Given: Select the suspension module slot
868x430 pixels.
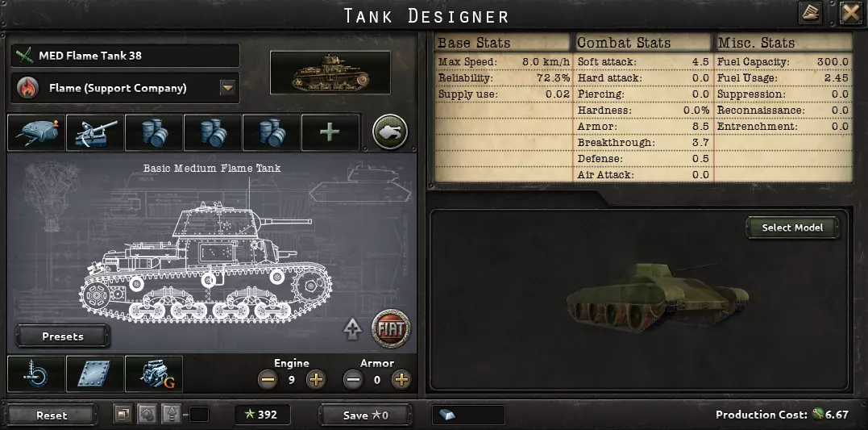Looking at the screenshot, I should pos(36,374).
